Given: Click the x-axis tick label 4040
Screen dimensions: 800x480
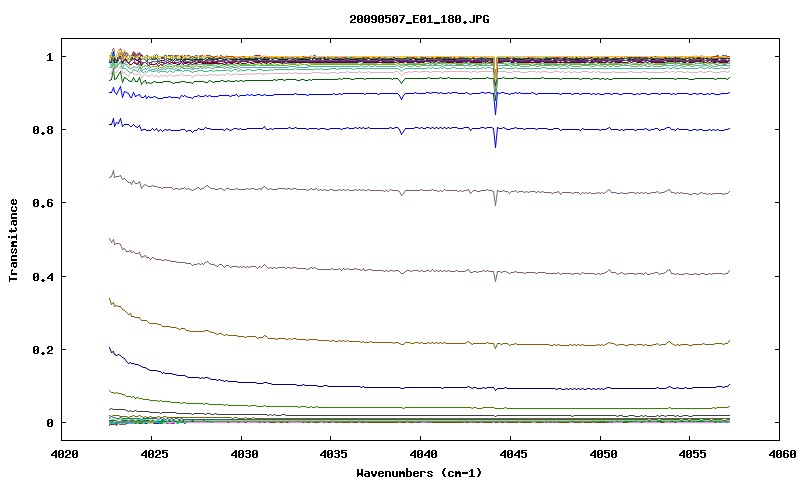Looking at the screenshot, I should pyautogui.click(x=421, y=454).
